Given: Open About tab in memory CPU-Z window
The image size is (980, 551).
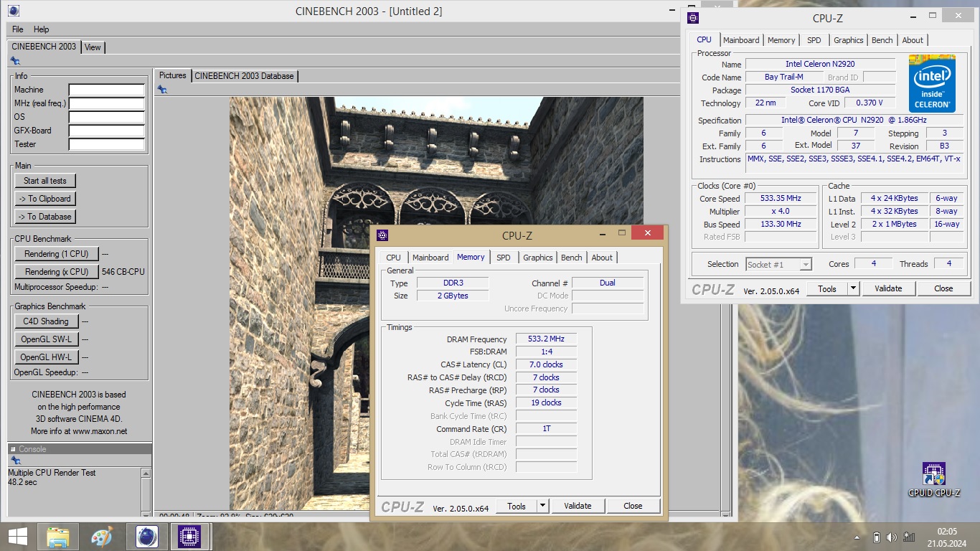Looking at the screenshot, I should point(602,258).
